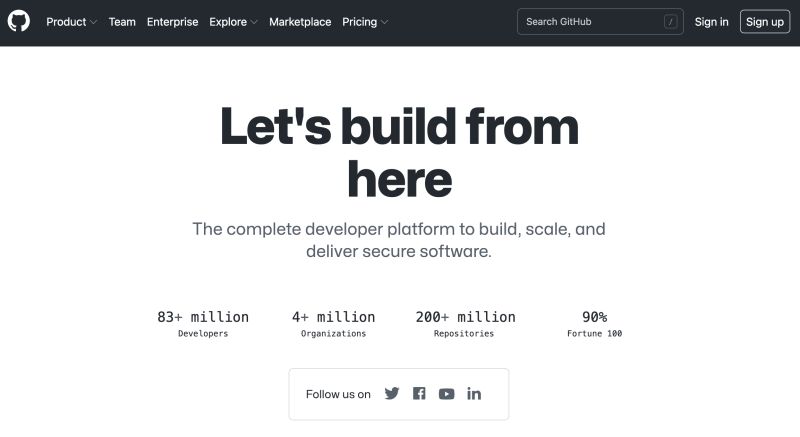Click the "Repositories" label
The image size is (800, 437).
[464, 333]
